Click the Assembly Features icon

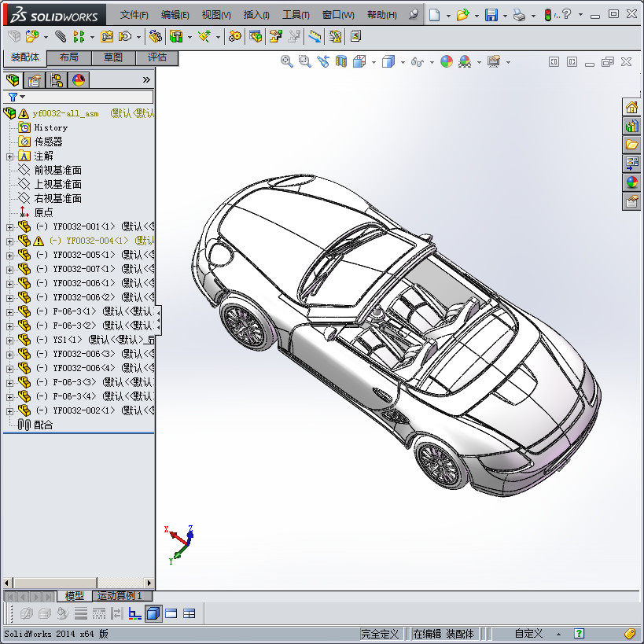tap(176, 36)
